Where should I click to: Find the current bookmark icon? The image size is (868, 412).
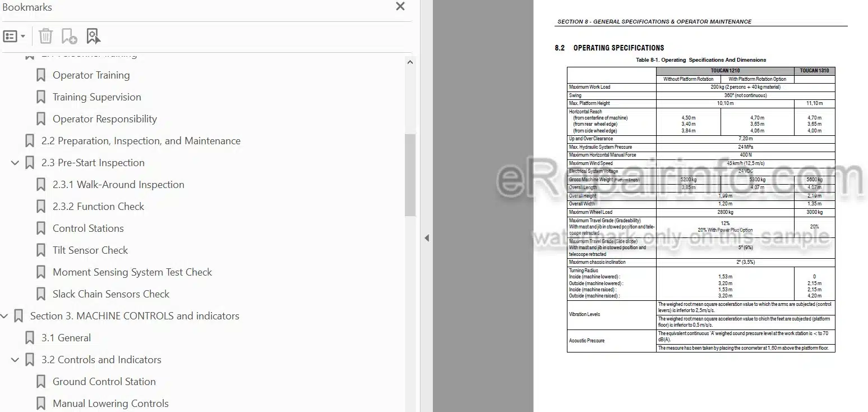[x=93, y=36]
